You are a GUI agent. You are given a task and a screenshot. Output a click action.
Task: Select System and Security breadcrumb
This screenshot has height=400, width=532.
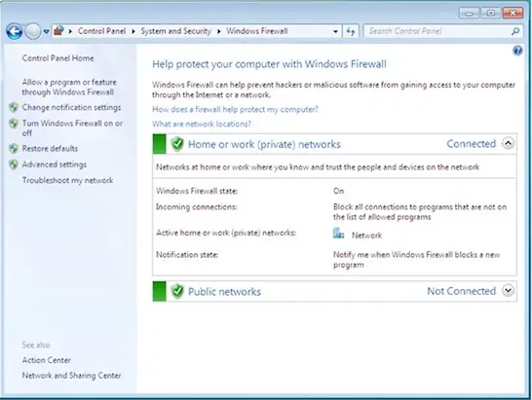(176, 31)
